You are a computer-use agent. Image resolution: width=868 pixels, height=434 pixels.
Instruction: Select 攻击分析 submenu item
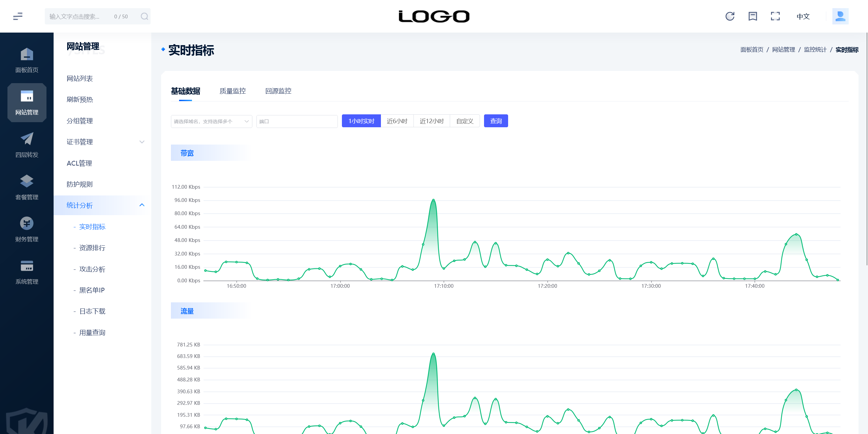click(92, 269)
